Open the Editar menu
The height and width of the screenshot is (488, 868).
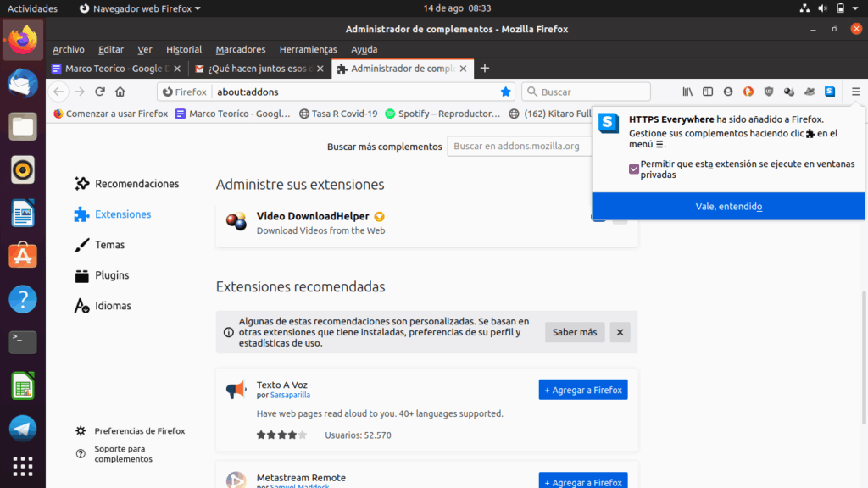pos(111,49)
